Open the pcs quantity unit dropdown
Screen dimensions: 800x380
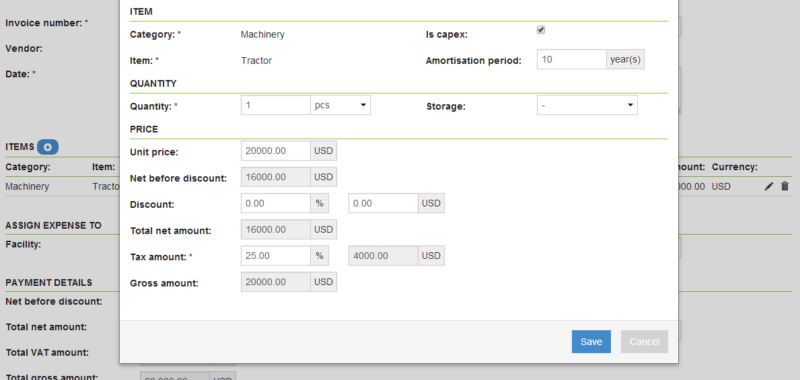point(340,105)
